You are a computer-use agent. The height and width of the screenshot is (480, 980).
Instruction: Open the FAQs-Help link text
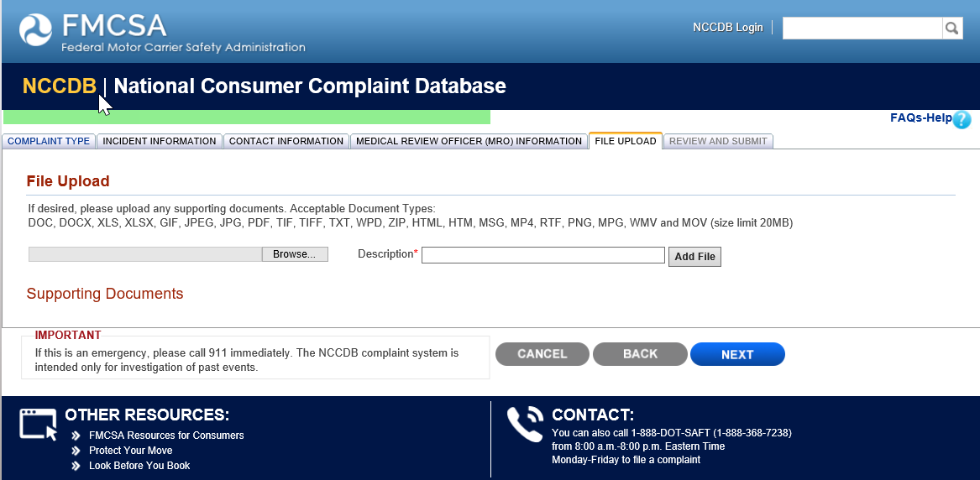[920, 117]
